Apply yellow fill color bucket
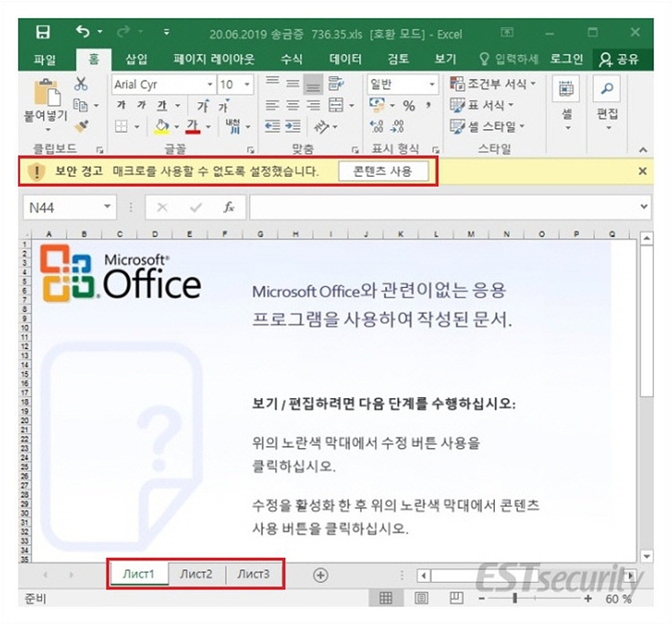 point(161,126)
